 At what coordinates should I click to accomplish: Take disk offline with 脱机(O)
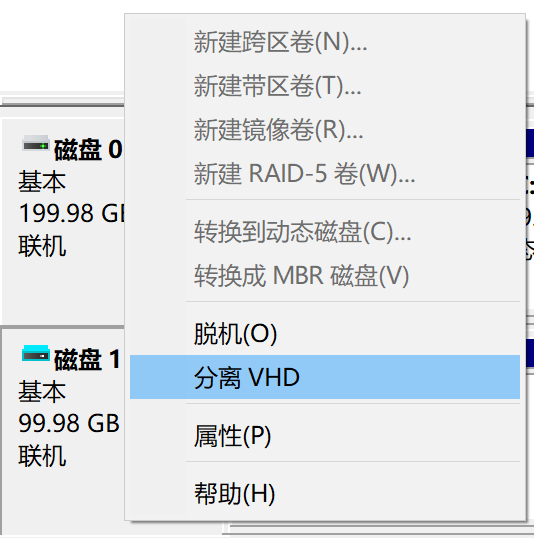pyautogui.click(x=325, y=334)
